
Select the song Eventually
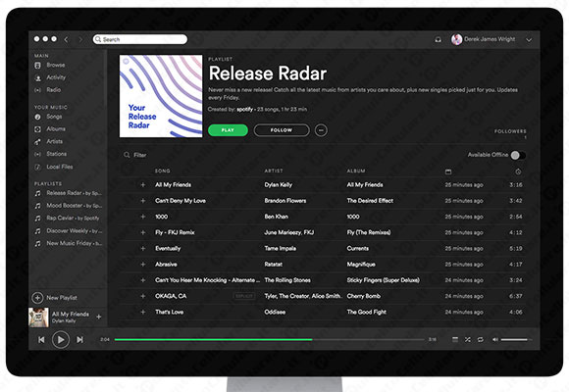168,248
